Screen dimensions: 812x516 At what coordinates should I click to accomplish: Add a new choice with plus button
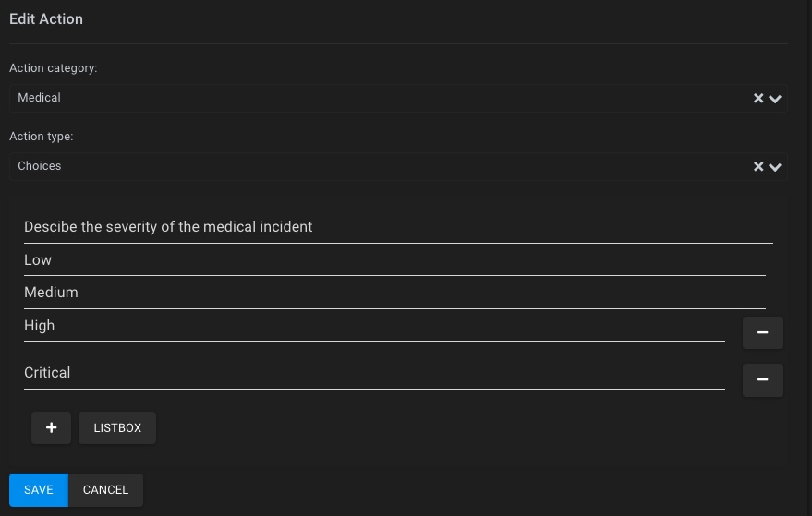pyautogui.click(x=51, y=428)
